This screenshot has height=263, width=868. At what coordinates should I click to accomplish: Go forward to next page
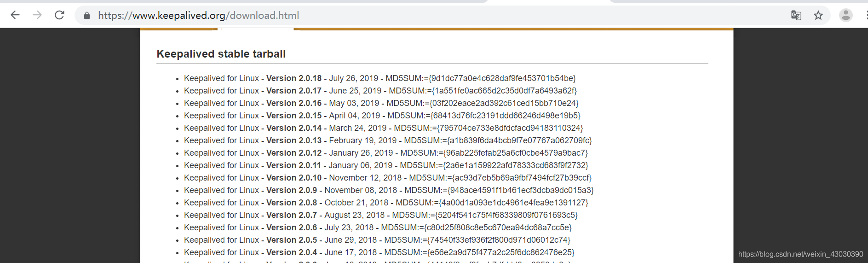(37, 15)
